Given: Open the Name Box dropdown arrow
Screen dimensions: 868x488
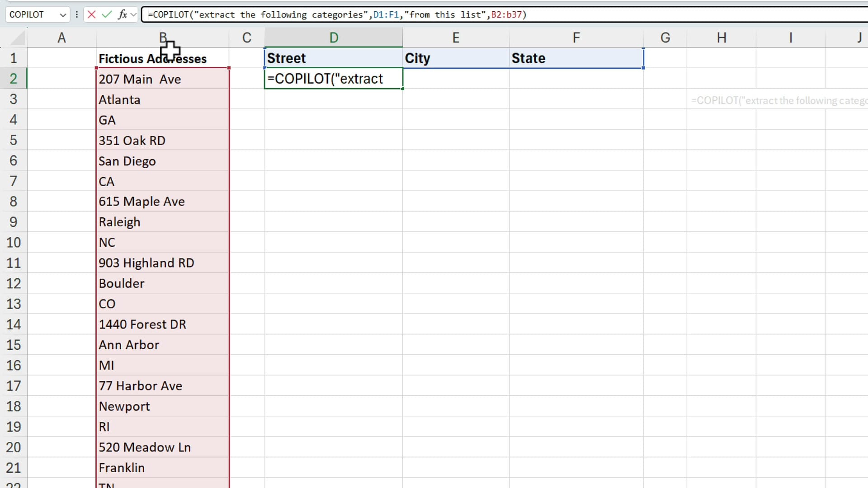Looking at the screenshot, I should pos(62,14).
